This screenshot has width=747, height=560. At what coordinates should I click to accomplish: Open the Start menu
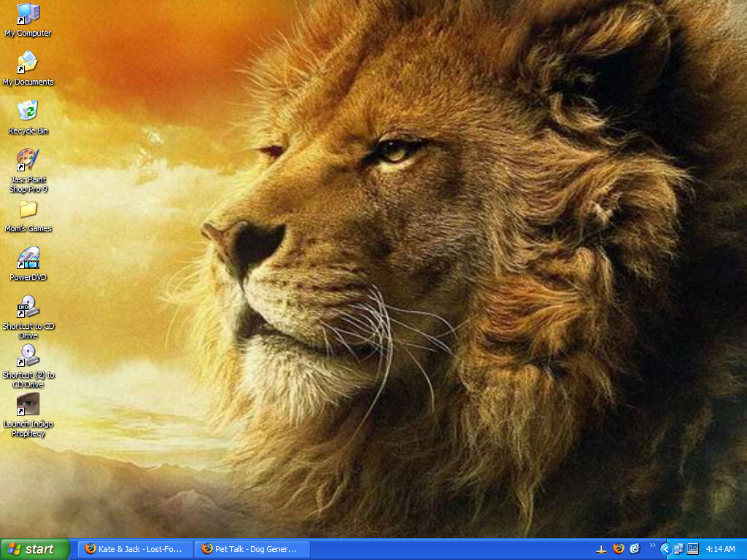tap(34, 549)
